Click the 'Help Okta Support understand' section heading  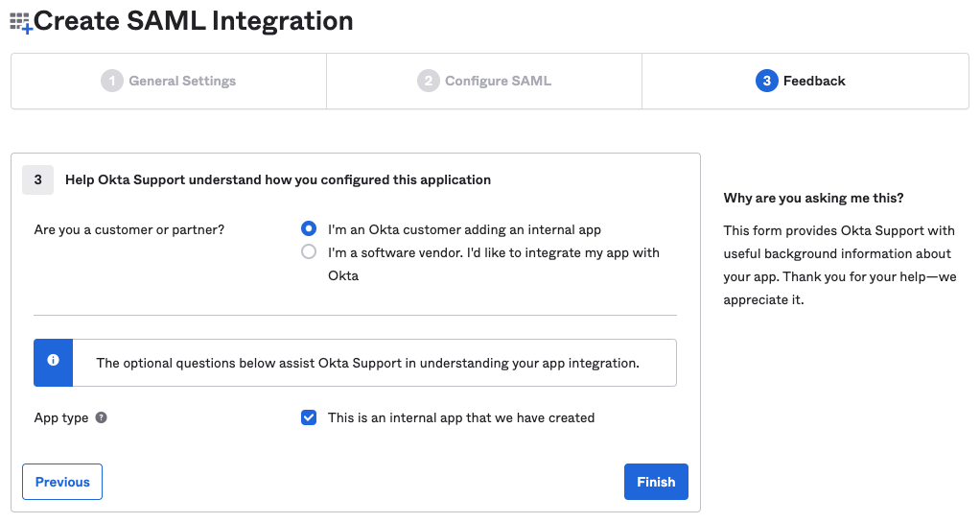coord(278,180)
